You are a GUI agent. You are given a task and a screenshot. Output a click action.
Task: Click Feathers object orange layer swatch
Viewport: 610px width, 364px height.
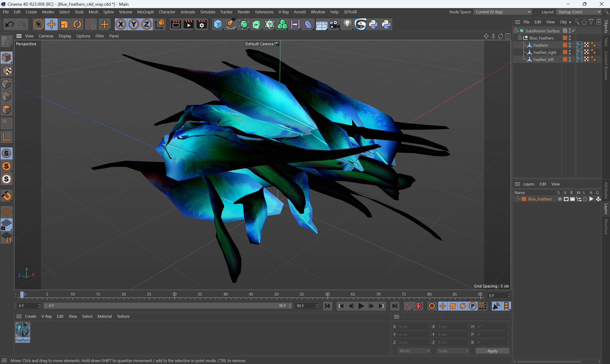click(x=565, y=45)
